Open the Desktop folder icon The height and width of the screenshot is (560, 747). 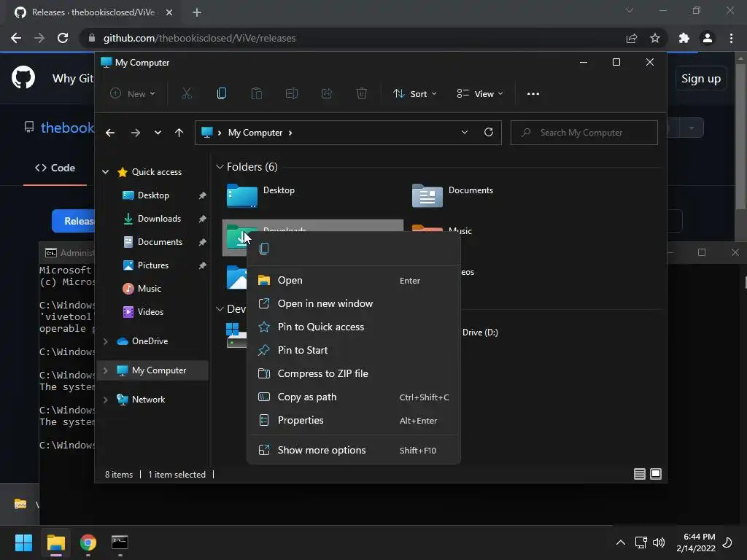(x=242, y=195)
